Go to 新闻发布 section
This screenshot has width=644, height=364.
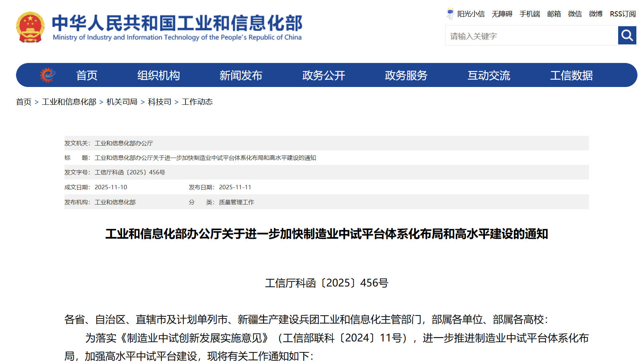click(x=241, y=75)
